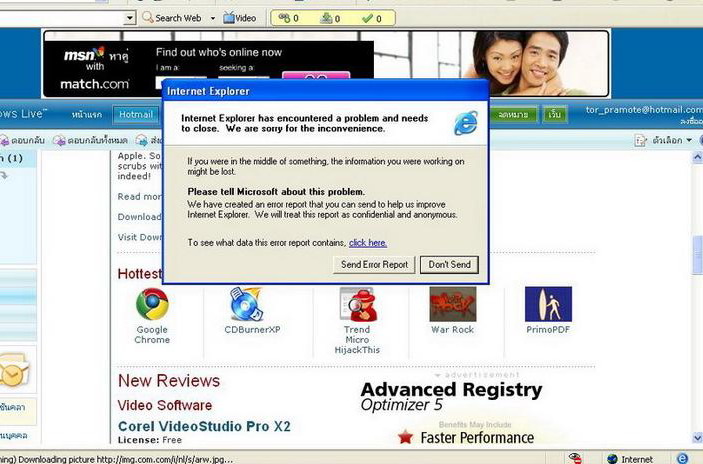Open the 'click here' error data link
The height and width of the screenshot is (464, 703).
coord(368,243)
